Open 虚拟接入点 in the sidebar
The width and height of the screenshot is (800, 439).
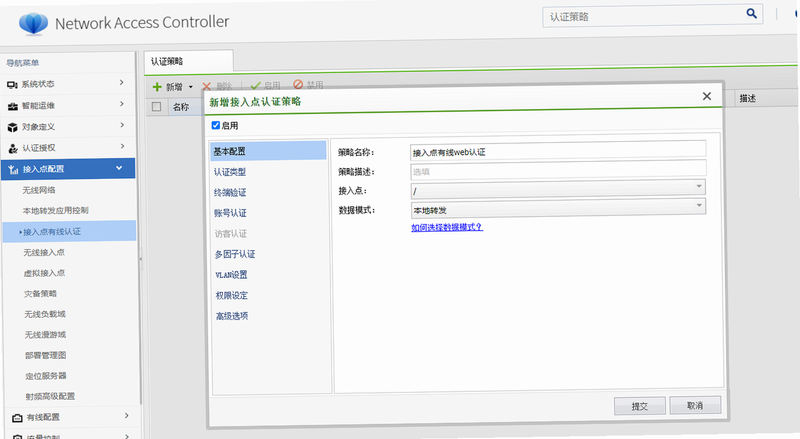pos(44,273)
